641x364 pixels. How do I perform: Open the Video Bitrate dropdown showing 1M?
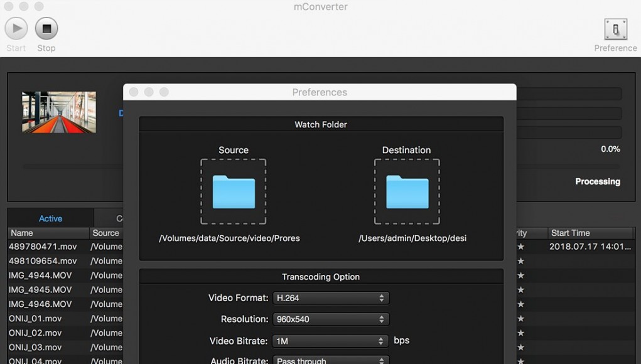[330, 341]
